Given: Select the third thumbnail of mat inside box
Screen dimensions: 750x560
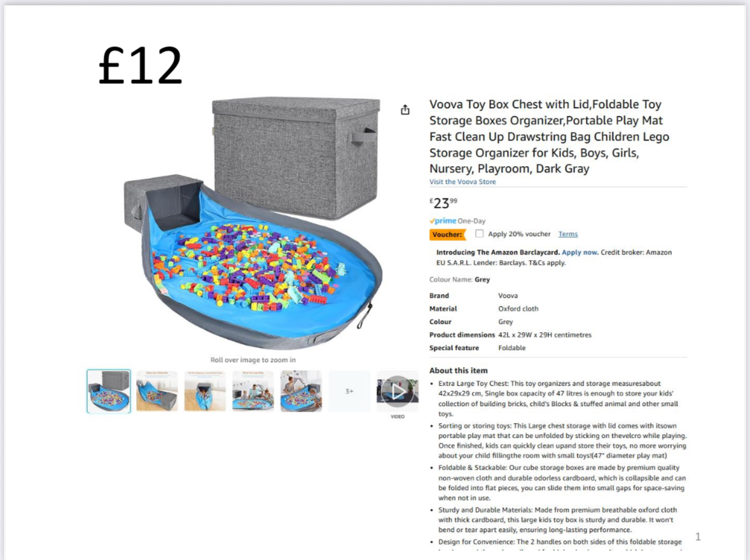Looking at the screenshot, I should (x=205, y=391).
